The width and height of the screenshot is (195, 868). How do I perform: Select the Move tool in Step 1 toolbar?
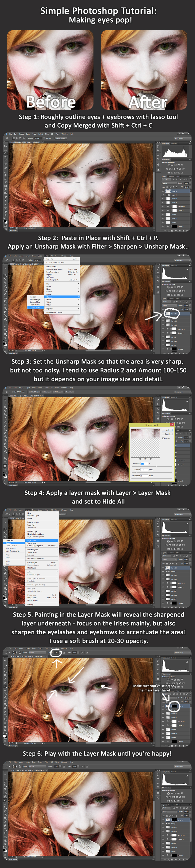5,146
